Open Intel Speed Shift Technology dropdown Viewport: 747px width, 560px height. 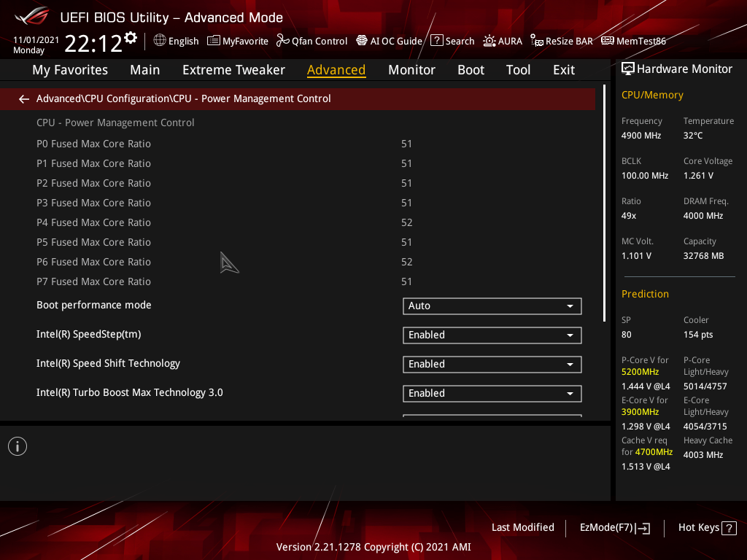[x=492, y=364]
